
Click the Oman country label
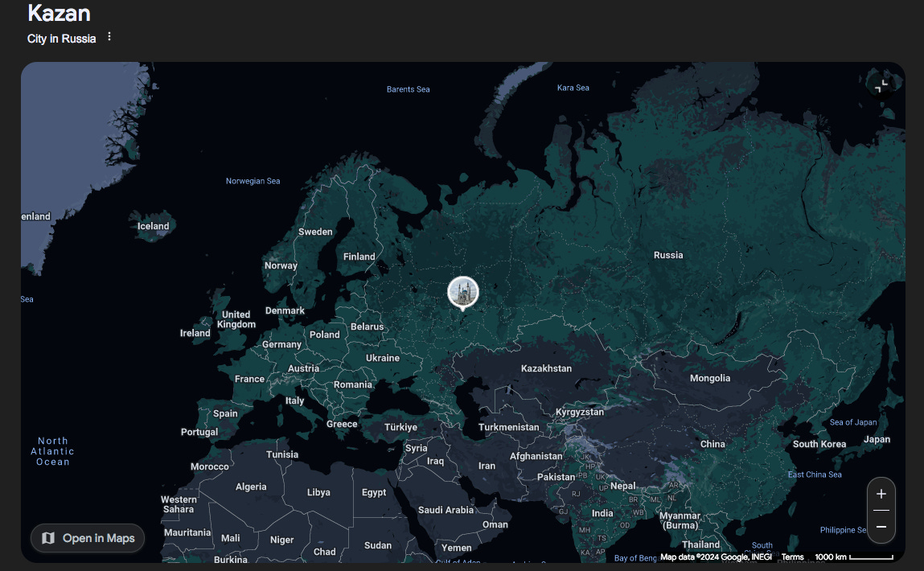495,525
